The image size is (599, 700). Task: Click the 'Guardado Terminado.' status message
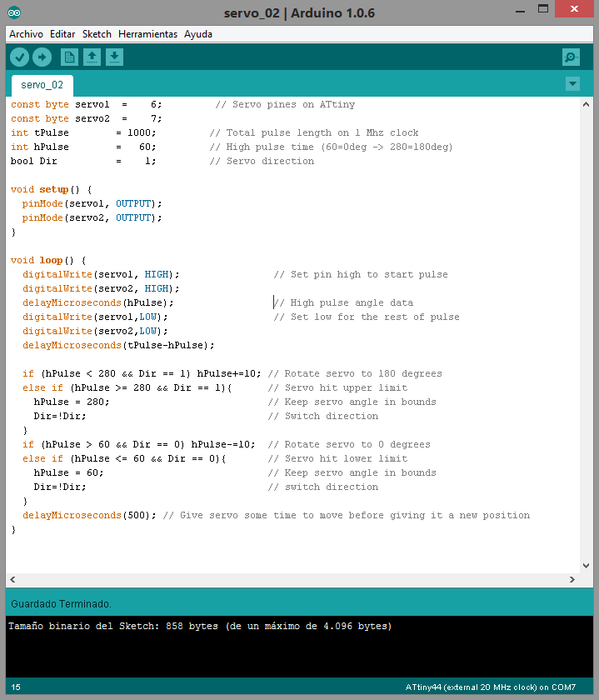coord(61,604)
